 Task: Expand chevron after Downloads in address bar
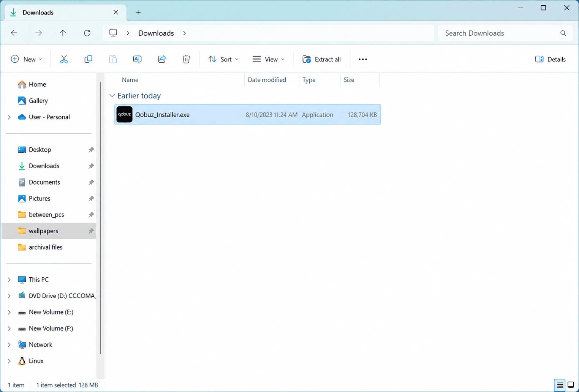click(185, 33)
